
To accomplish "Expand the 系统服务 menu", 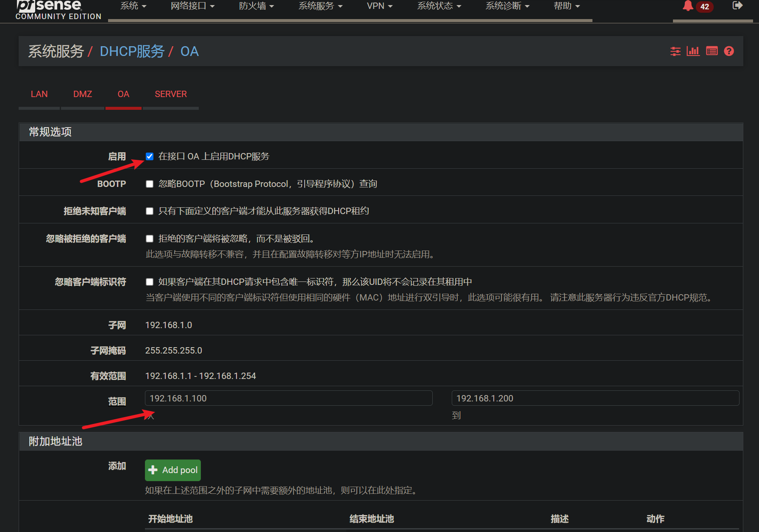I will click(320, 6).
